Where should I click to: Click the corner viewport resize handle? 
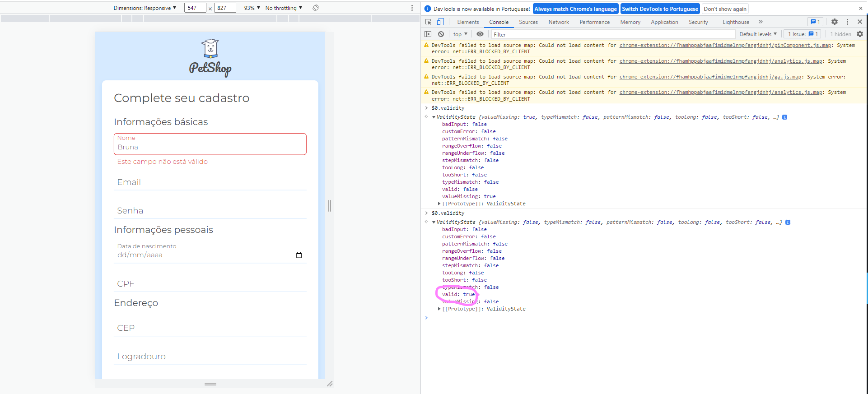(330, 384)
